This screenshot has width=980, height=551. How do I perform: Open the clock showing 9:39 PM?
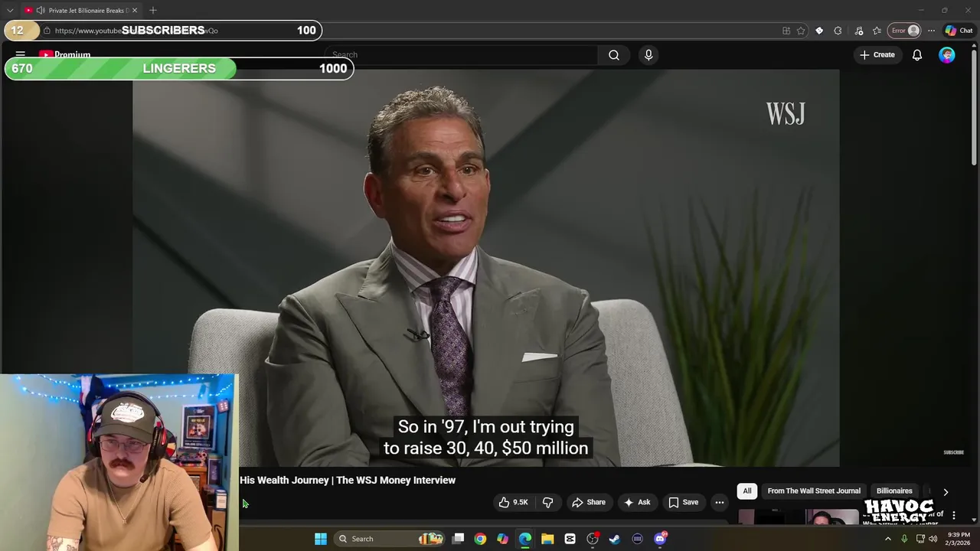pyautogui.click(x=959, y=539)
